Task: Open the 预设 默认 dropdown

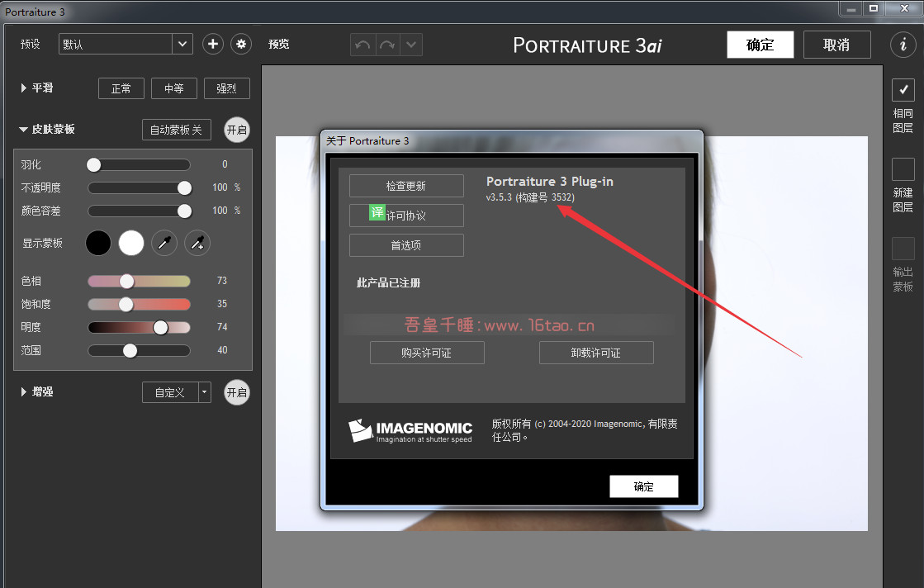Action: tap(126, 44)
